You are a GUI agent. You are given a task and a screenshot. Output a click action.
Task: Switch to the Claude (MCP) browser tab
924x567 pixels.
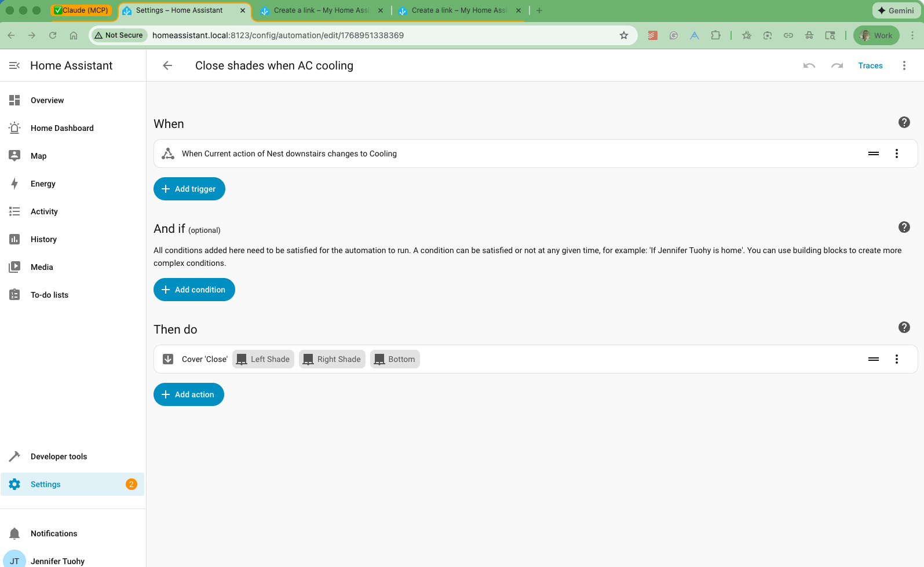click(x=81, y=10)
